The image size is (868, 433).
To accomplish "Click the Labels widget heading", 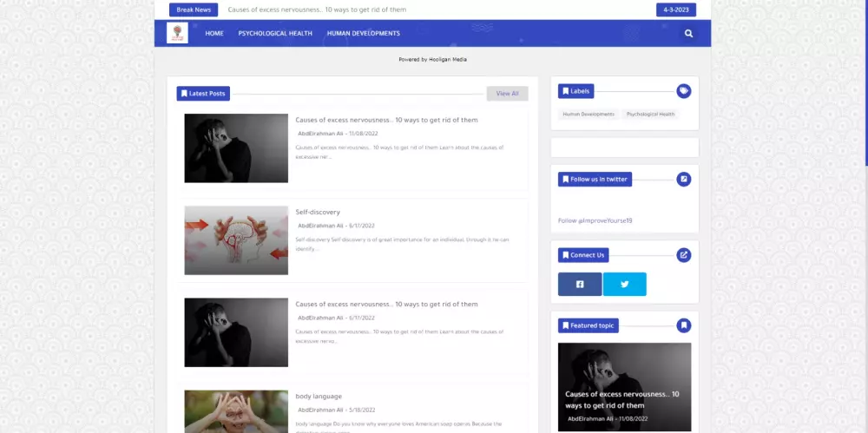I will (575, 91).
